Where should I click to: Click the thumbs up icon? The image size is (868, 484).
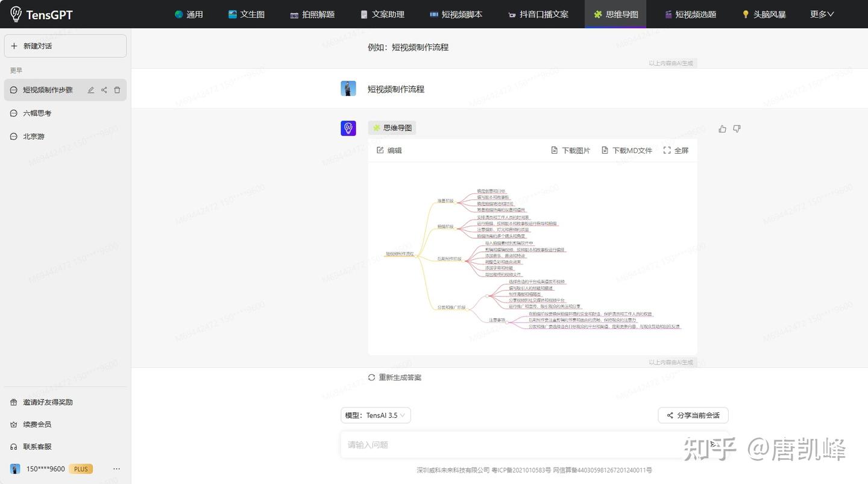click(722, 128)
